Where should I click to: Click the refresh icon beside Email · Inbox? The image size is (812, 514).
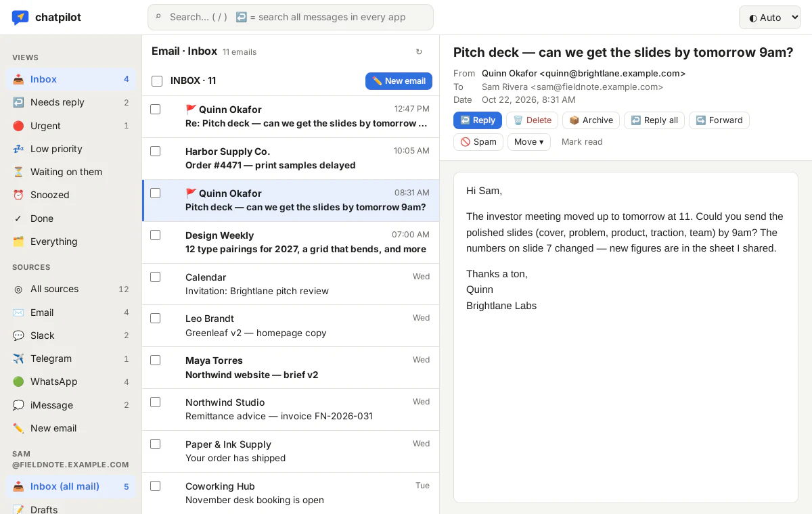[419, 52]
